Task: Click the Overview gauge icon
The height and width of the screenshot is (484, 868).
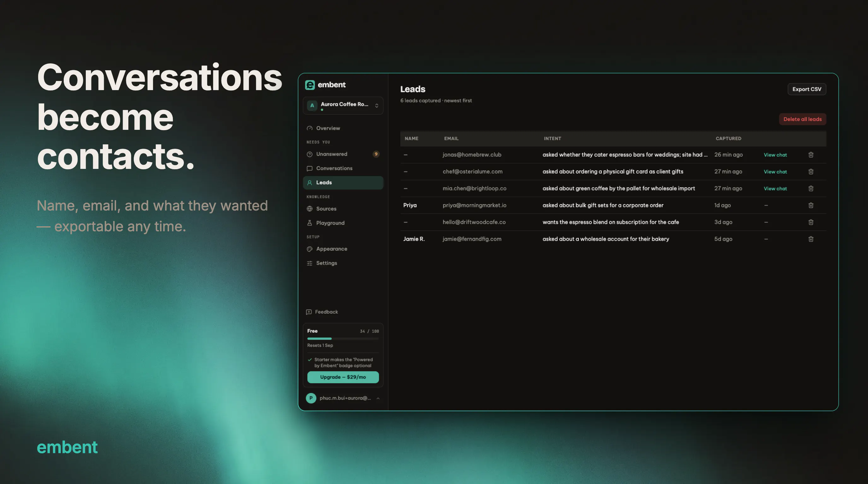Action: [309, 128]
